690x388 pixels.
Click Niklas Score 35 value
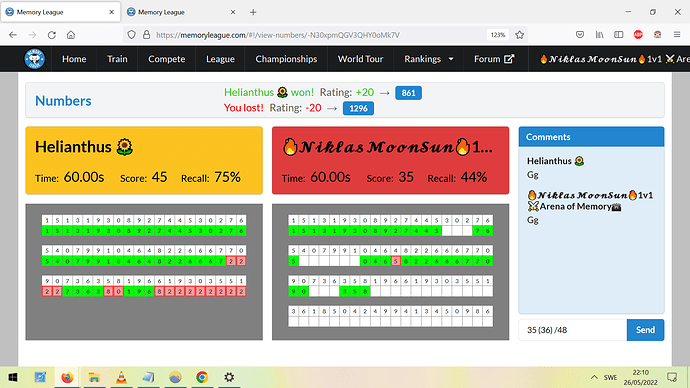tap(406, 177)
